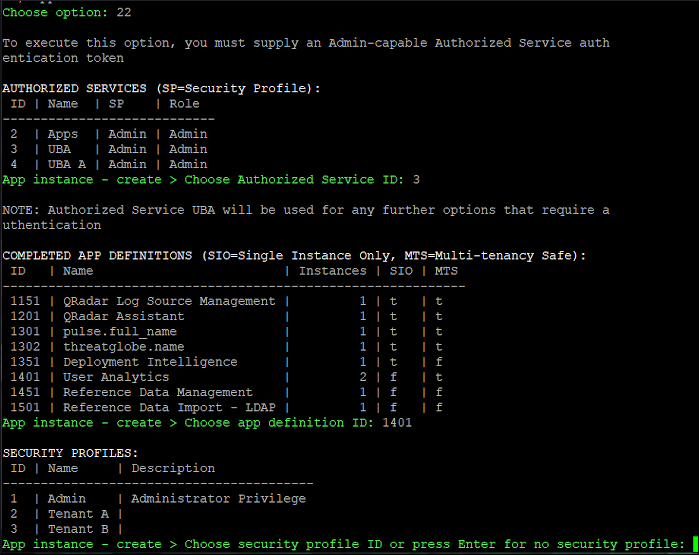Click the 'threatglobe.name' app entry
The height and width of the screenshot is (555, 699).
123,347
